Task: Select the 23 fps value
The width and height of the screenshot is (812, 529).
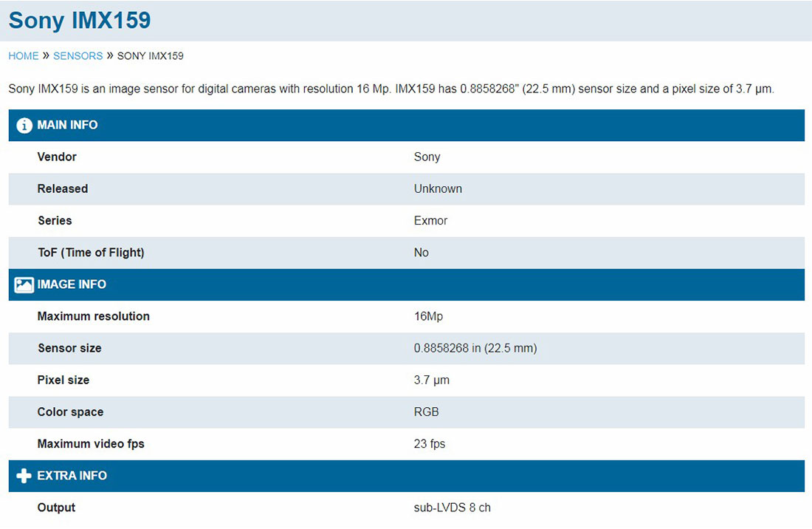Action: 430,444
